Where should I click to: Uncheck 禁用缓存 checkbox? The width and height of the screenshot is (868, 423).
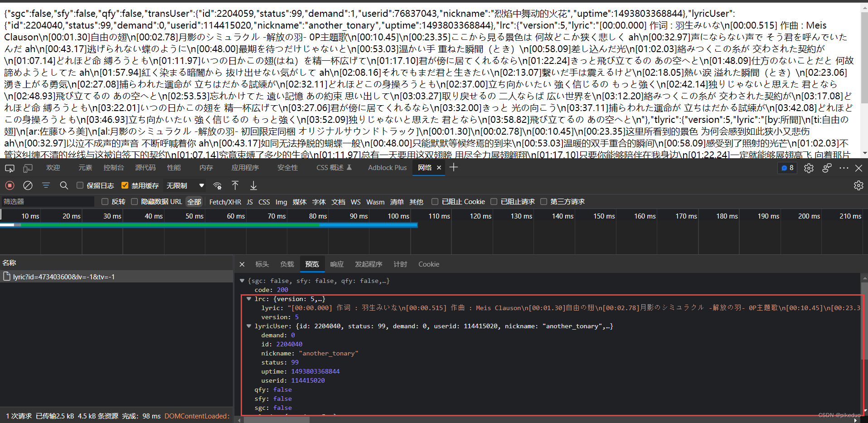click(x=125, y=185)
